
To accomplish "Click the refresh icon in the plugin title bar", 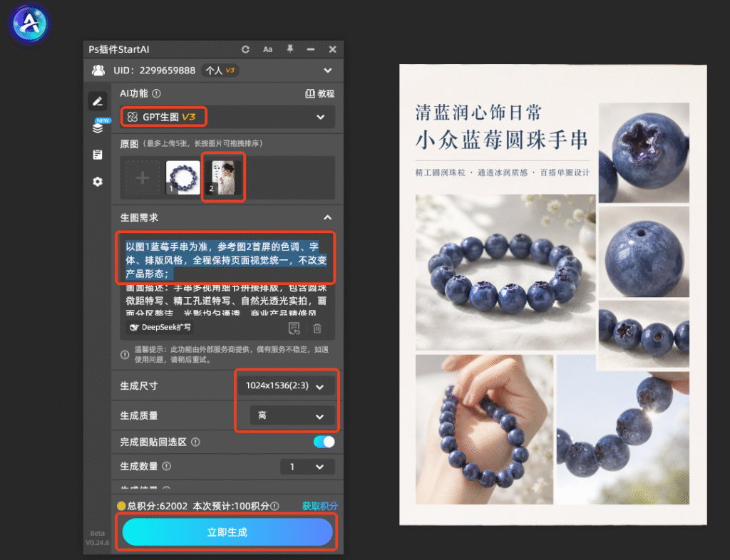I will click(245, 49).
